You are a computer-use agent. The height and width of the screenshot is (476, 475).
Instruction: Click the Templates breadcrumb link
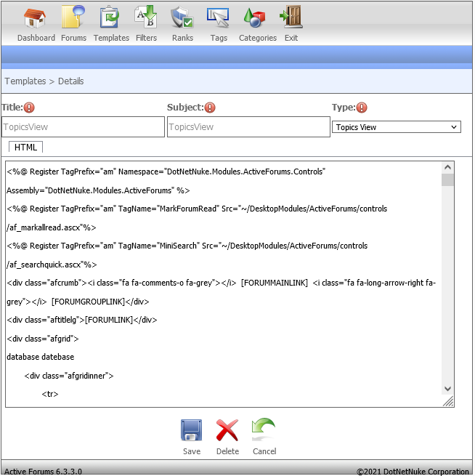pyautogui.click(x=25, y=81)
